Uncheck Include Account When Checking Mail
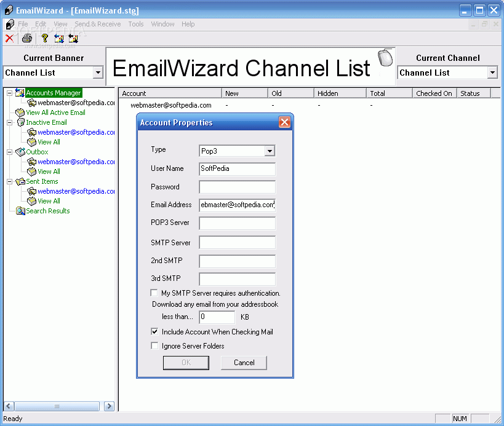The height and width of the screenshot is (426, 504). (x=154, y=331)
